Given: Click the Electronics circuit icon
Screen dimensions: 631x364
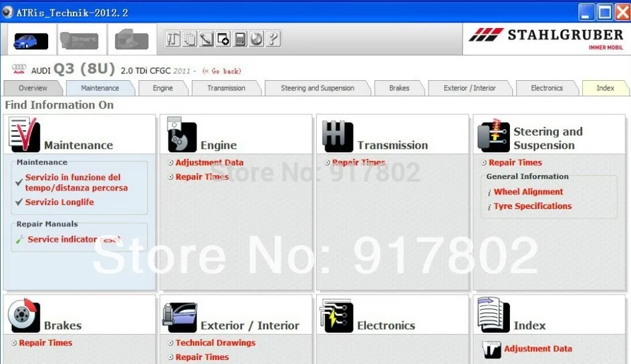Looking at the screenshot, I should [x=337, y=316].
